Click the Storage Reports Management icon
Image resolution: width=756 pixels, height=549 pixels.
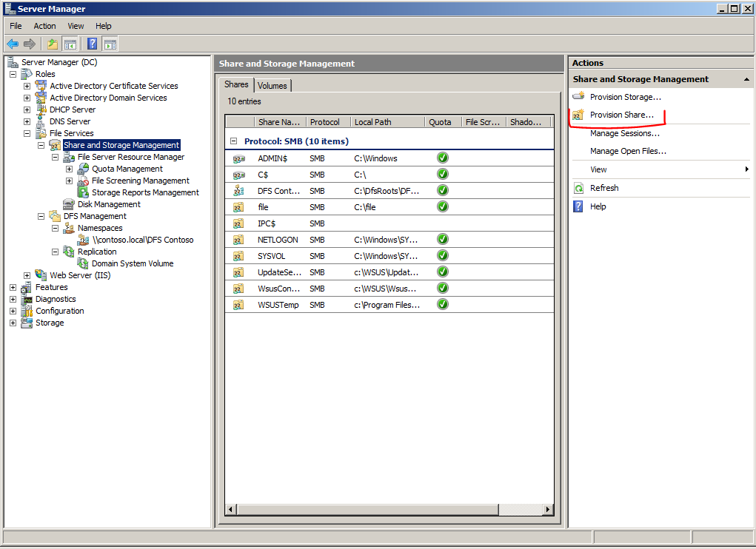tap(83, 192)
